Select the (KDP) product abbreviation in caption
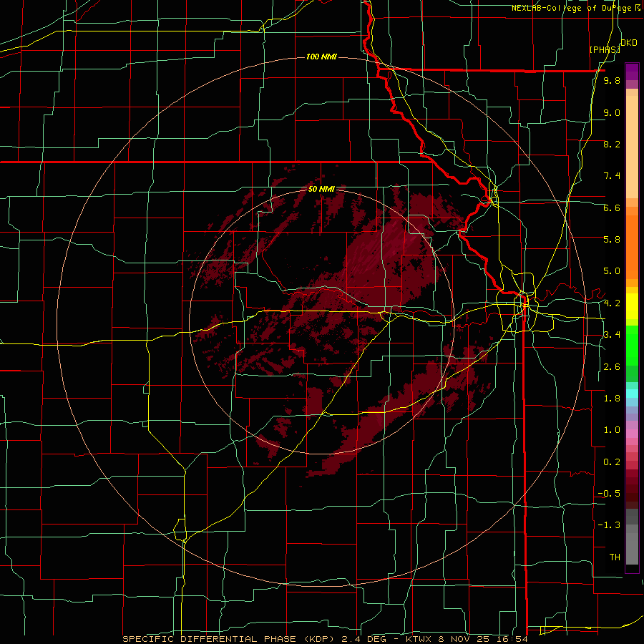The height and width of the screenshot is (644, 644). click(320, 639)
